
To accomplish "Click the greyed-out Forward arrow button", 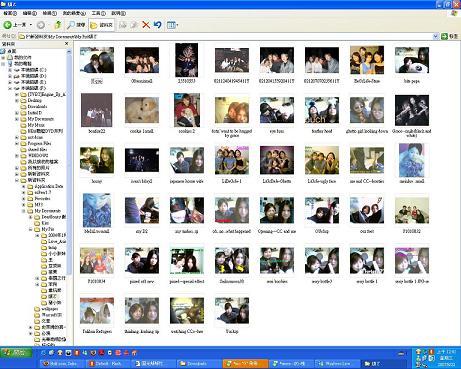I will click(x=41, y=25).
